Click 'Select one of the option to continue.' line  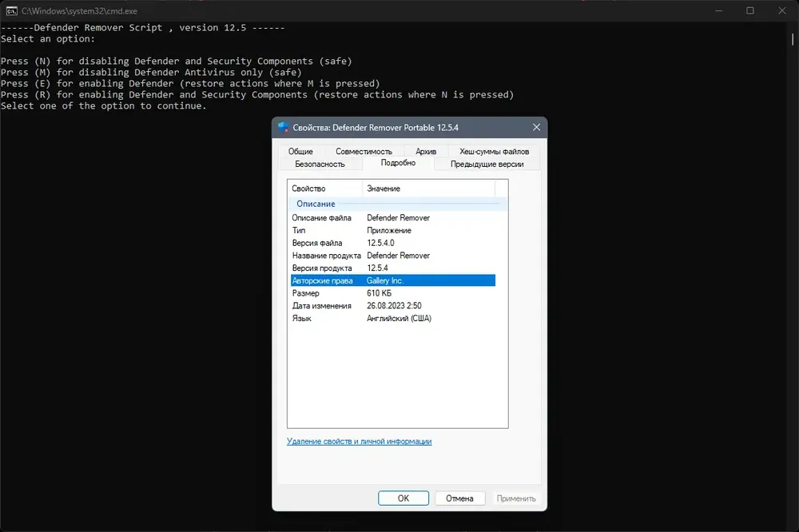coord(103,106)
